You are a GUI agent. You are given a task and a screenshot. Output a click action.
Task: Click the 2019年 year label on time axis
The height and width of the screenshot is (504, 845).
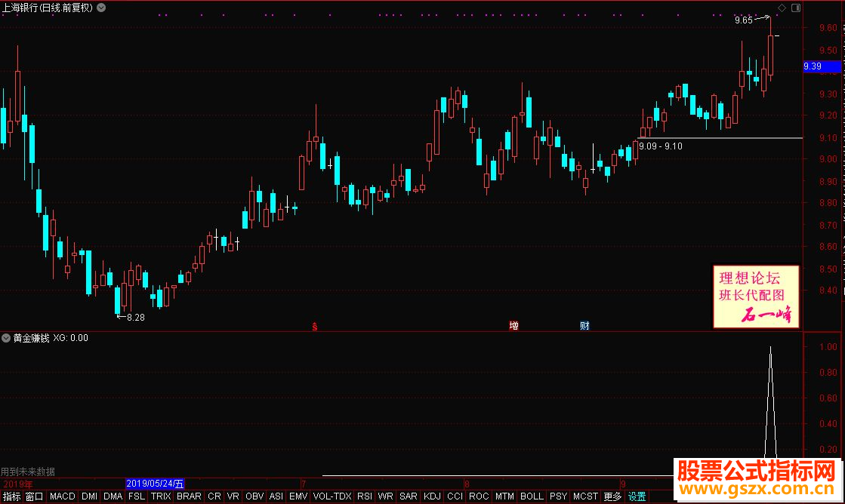pos(18,484)
